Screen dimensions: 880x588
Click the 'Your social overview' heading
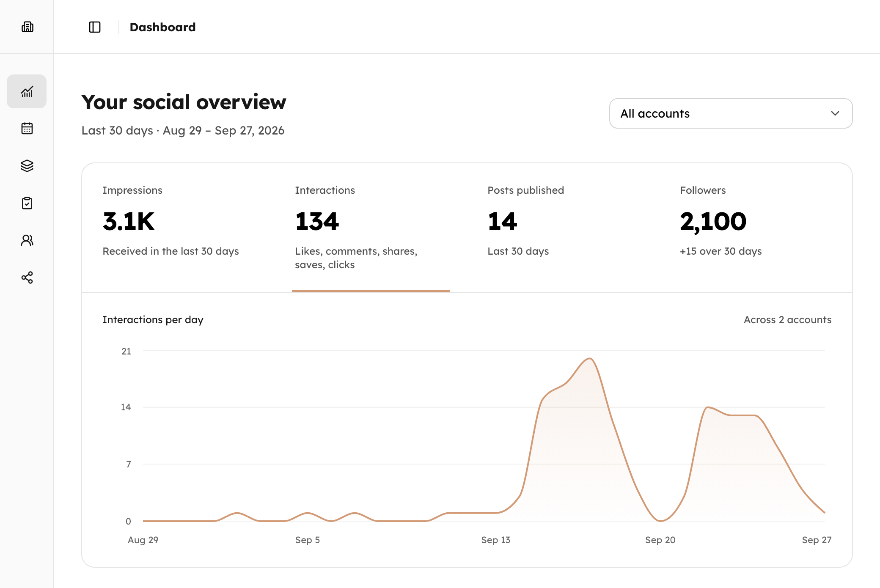tap(184, 102)
